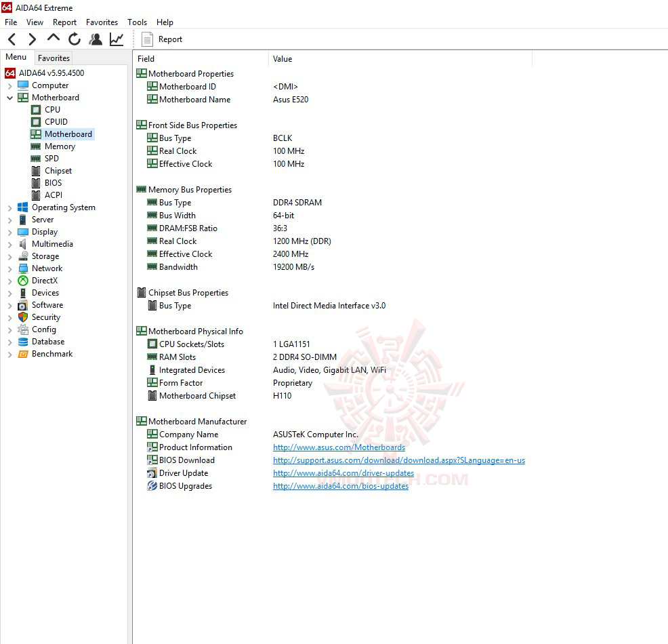Expand the Server tree node

[9, 220]
